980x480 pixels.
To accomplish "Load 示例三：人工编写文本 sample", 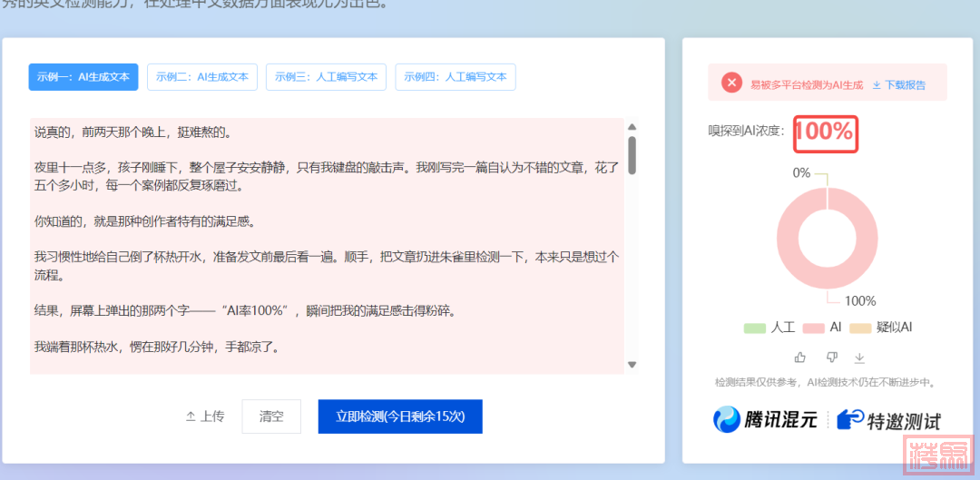I will click(x=326, y=77).
